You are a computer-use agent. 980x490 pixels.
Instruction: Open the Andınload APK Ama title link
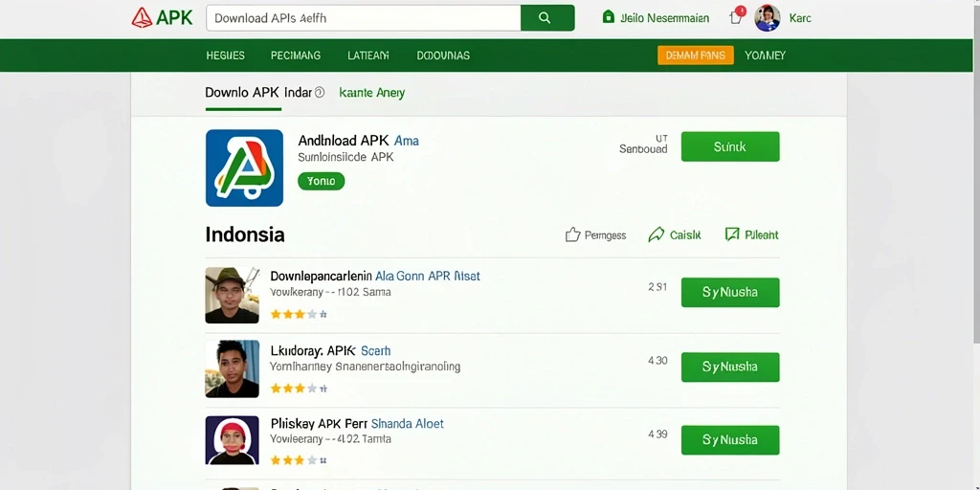tap(358, 141)
